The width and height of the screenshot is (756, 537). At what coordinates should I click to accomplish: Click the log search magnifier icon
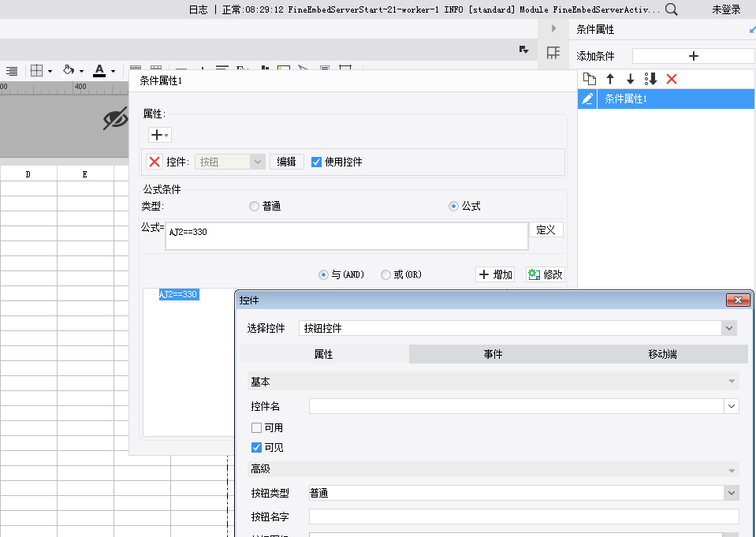tap(672, 9)
